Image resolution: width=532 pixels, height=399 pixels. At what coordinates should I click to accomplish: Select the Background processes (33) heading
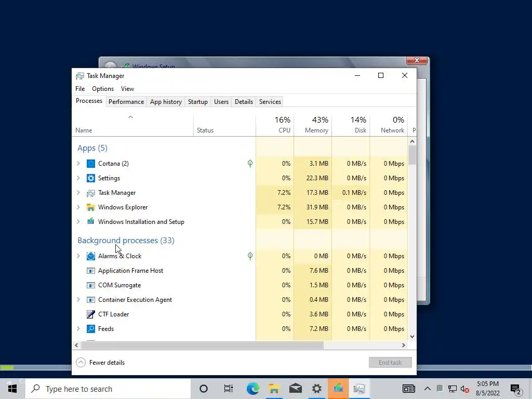(x=126, y=240)
